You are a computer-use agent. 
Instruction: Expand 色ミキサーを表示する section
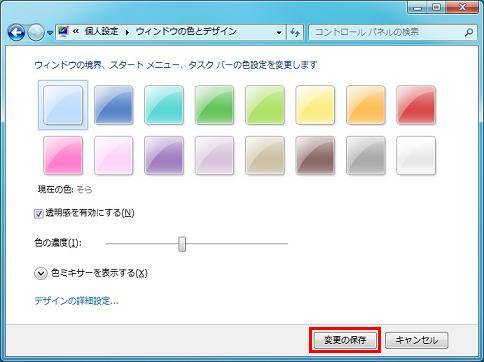point(41,274)
